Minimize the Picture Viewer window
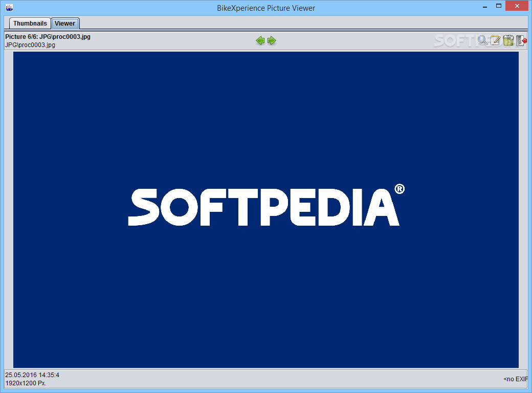Image resolution: width=532 pixels, height=393 pixels. click(485, 6)
